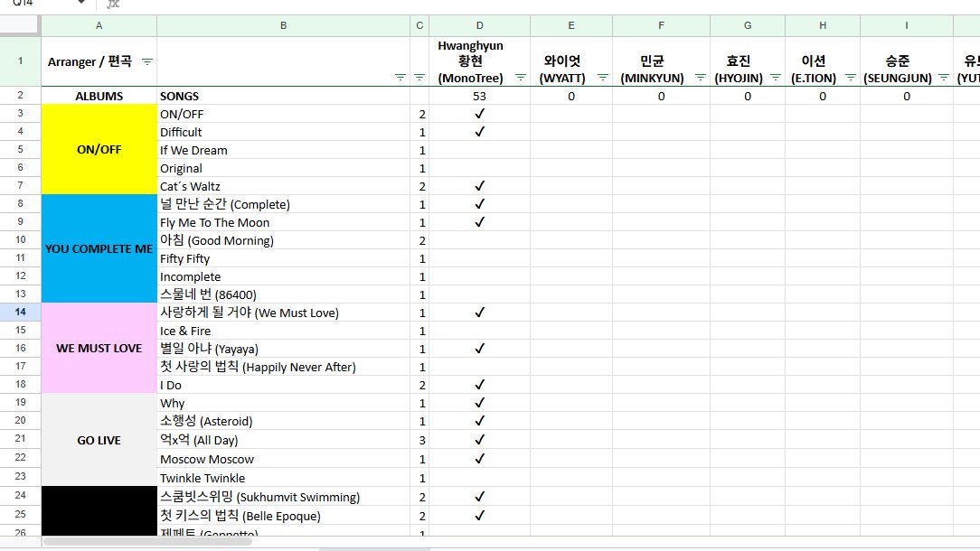Click the 0 total under HYOJIN
980x551 pixels.
tap(748, 97)
